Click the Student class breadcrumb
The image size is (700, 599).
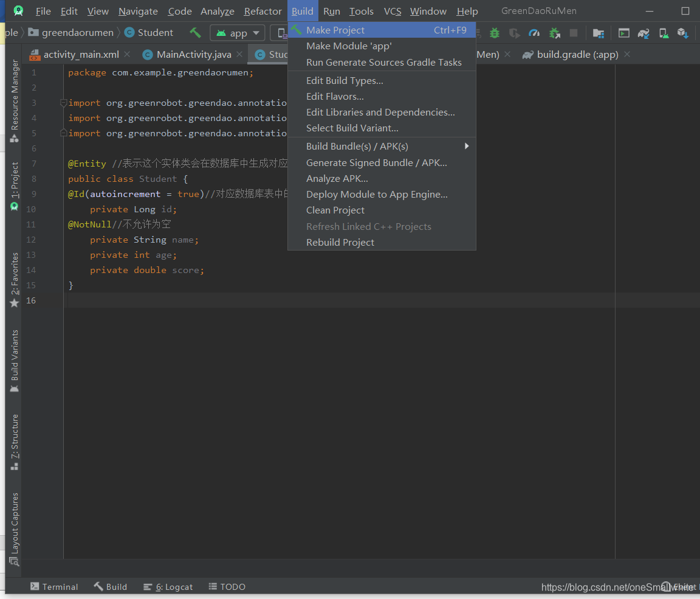click(x=149, y=33)
